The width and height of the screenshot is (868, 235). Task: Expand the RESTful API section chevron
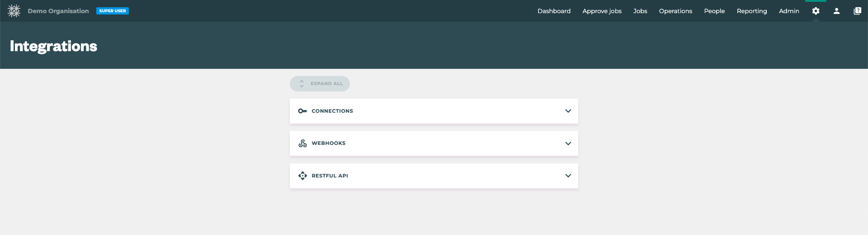568,176
